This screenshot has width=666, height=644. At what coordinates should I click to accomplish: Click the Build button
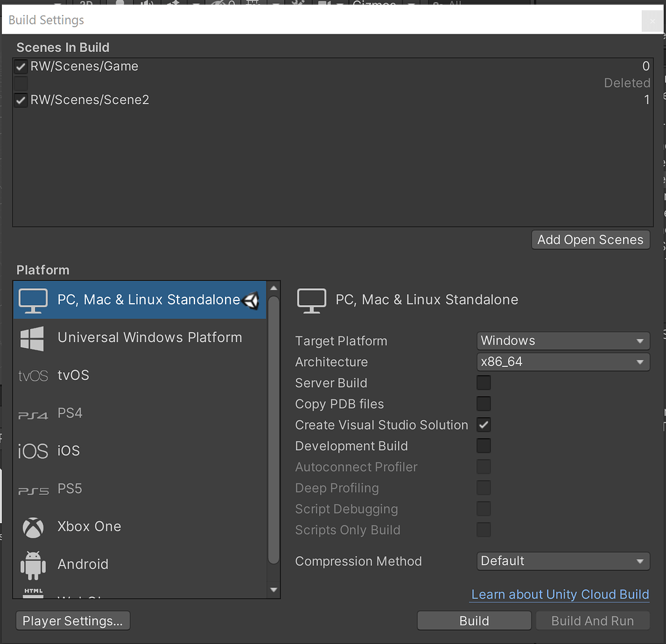(x=474, y=621)
